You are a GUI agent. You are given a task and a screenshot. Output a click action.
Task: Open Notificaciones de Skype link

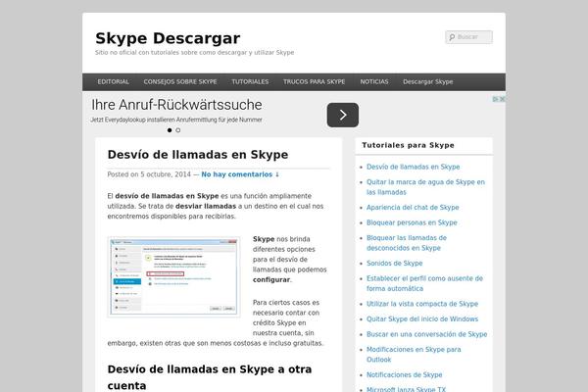(x=404, y=374)
